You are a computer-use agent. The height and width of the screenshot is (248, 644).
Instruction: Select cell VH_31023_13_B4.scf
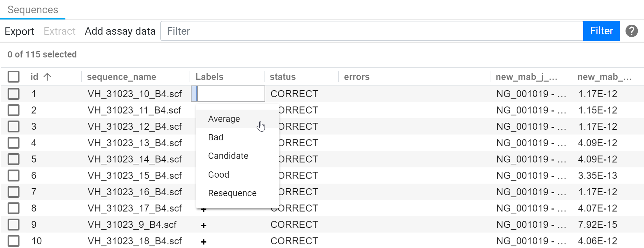pyautogui.click(x=135, y=143)
